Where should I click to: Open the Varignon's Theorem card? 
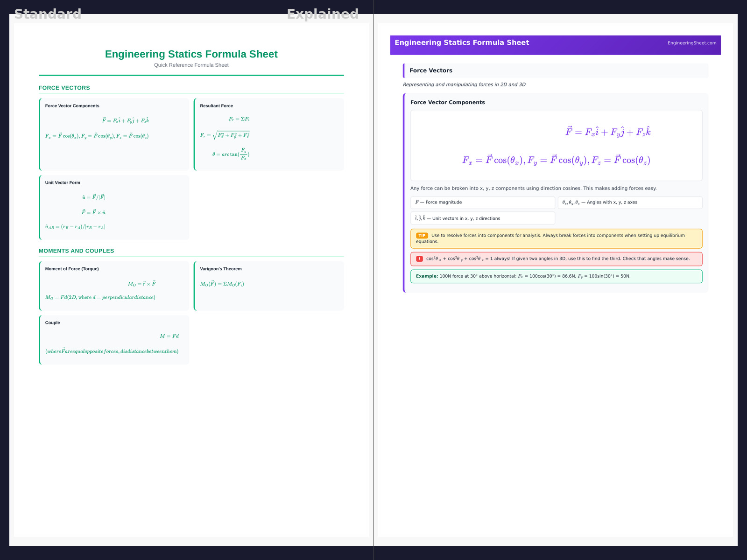tap(269, 286)
